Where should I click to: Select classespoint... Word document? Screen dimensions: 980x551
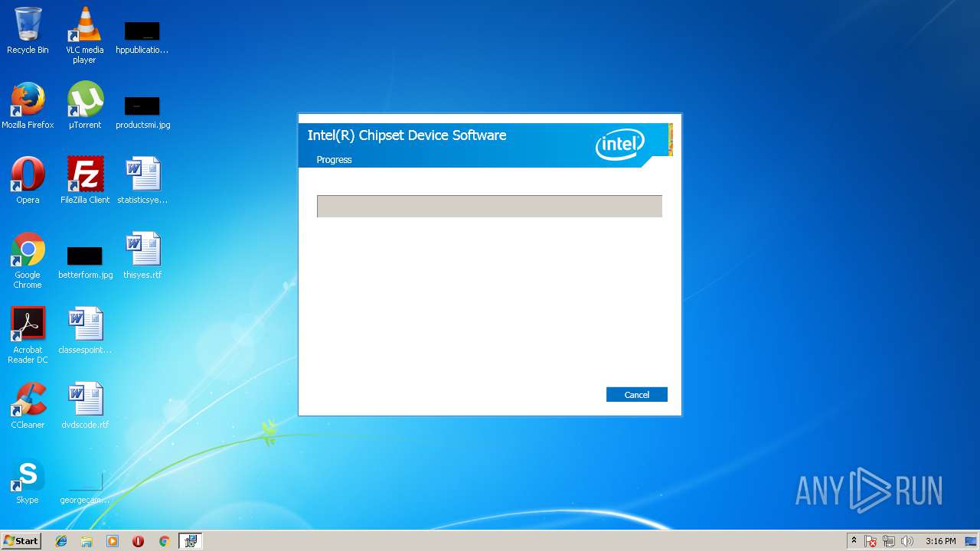(85, 331)
